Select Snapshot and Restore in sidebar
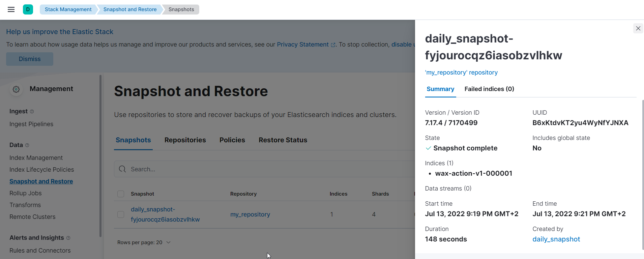The height and width of the screenshot is (259, 644). (x=41, y=181)
